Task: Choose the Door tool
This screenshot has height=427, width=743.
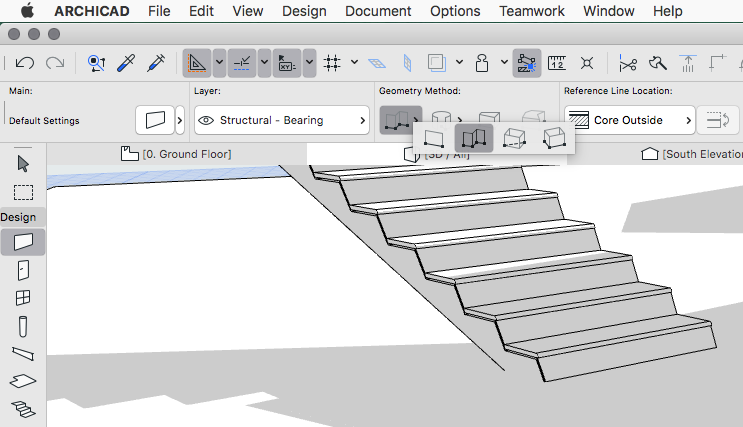Action: tap(23, 270)
